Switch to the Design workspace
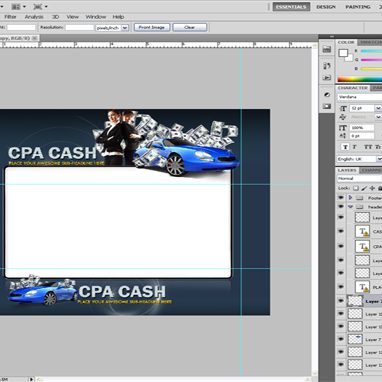 326,7
